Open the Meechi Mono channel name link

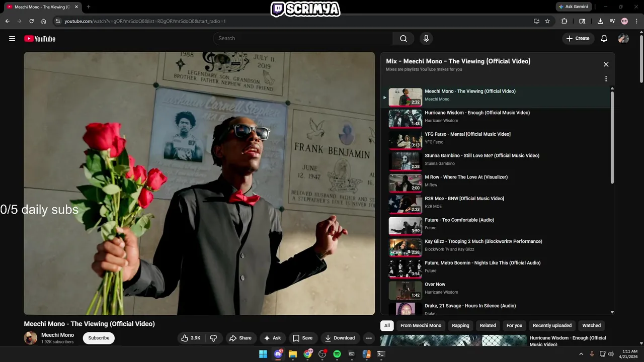(x=57, y=335)
